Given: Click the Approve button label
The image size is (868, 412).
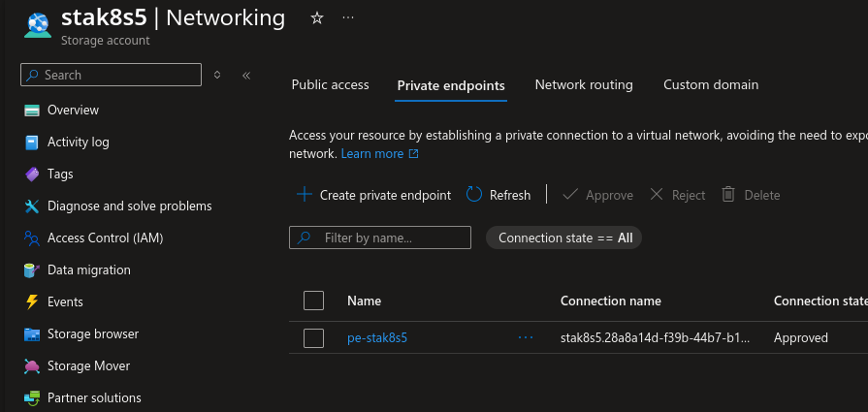Looking at the screenshot, I should 609,195.
